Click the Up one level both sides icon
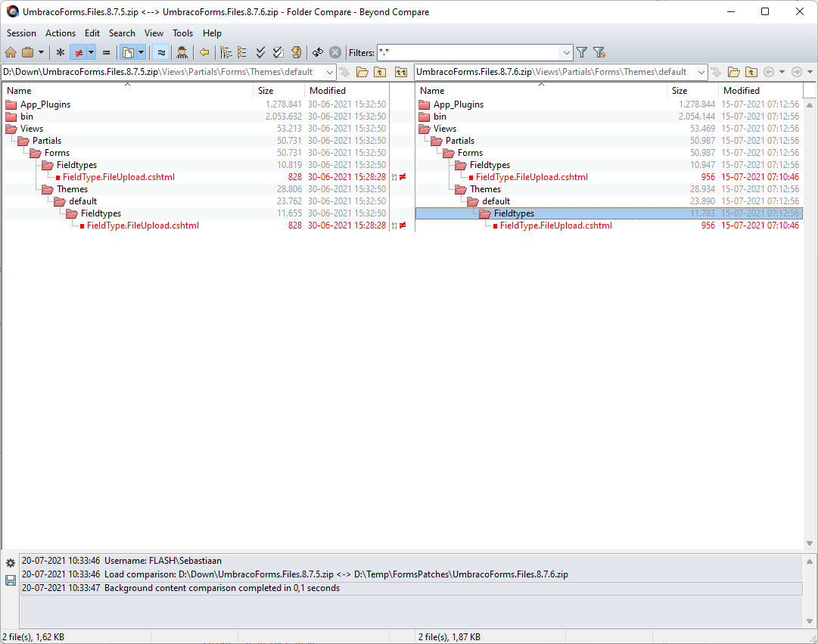The height and width of the screenshot is (644, 818). click(400, 72)
